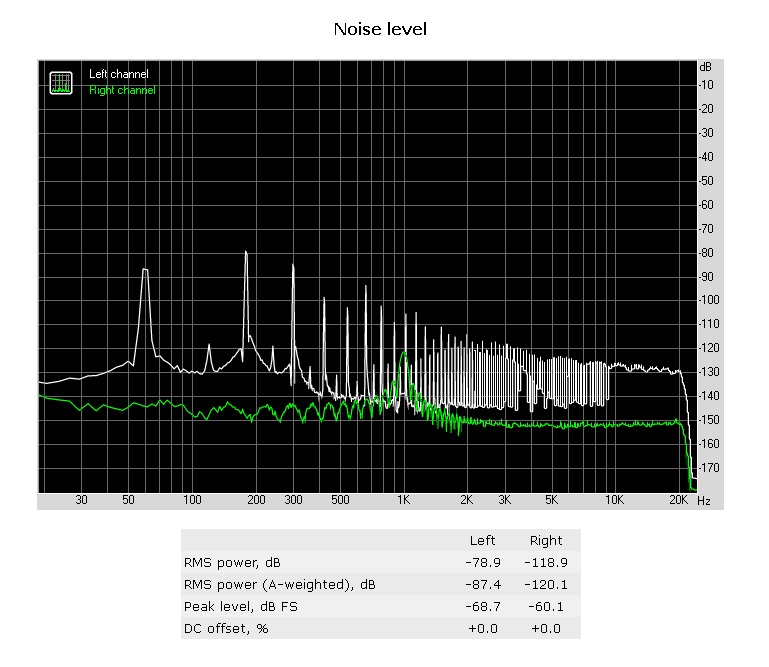
Task: Click the 'Noise level' title
Action: click(380, 29)
